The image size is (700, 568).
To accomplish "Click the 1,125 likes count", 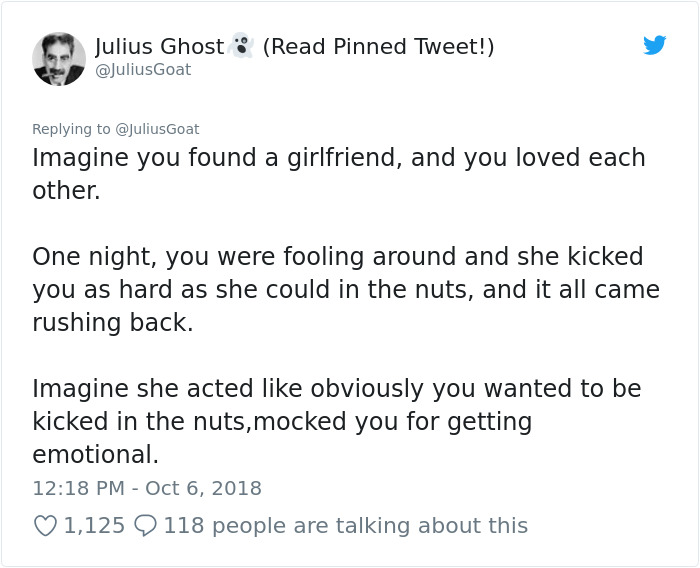I will tap(94, 525).
